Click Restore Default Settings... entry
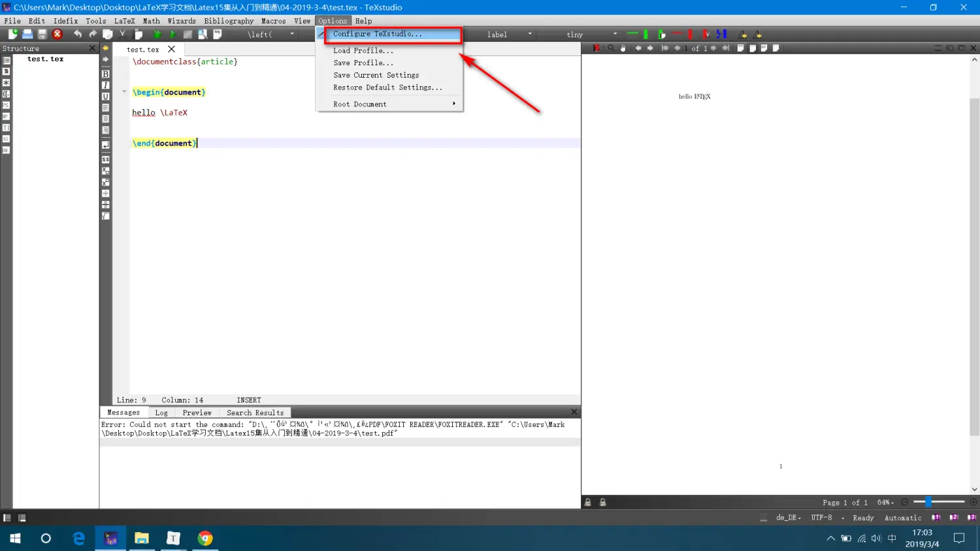The height and width of the screenshot is (551, 980). (x=389, y=87)
